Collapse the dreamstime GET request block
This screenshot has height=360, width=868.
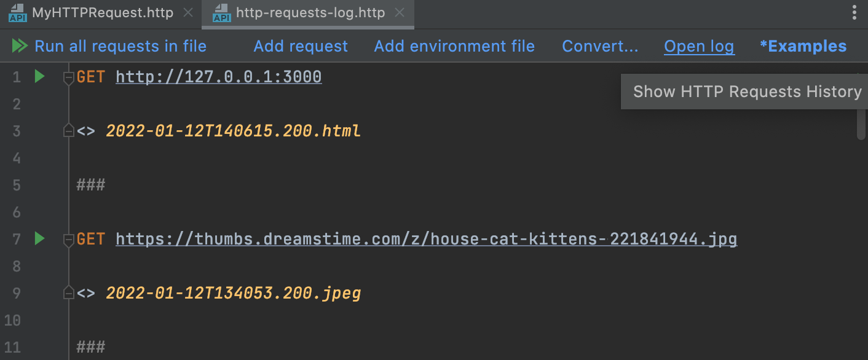[69, 240]
